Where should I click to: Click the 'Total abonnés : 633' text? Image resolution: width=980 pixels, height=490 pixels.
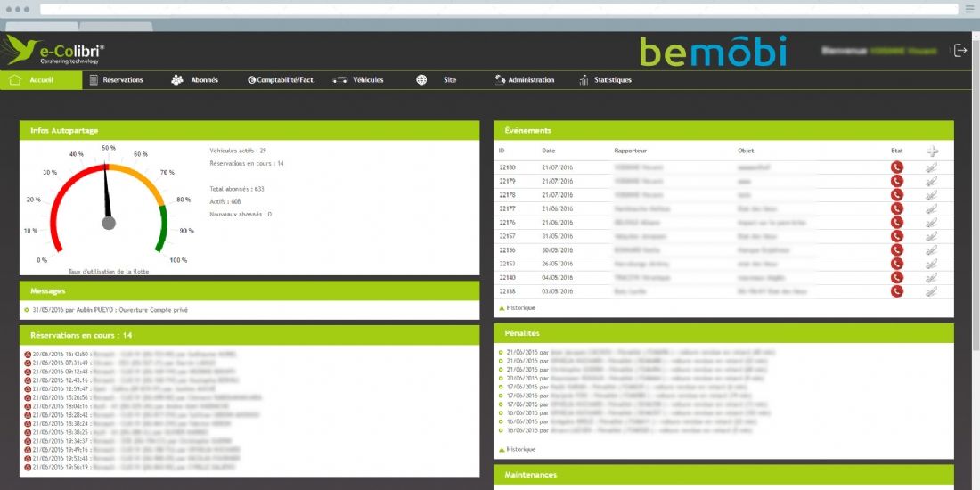237,189
